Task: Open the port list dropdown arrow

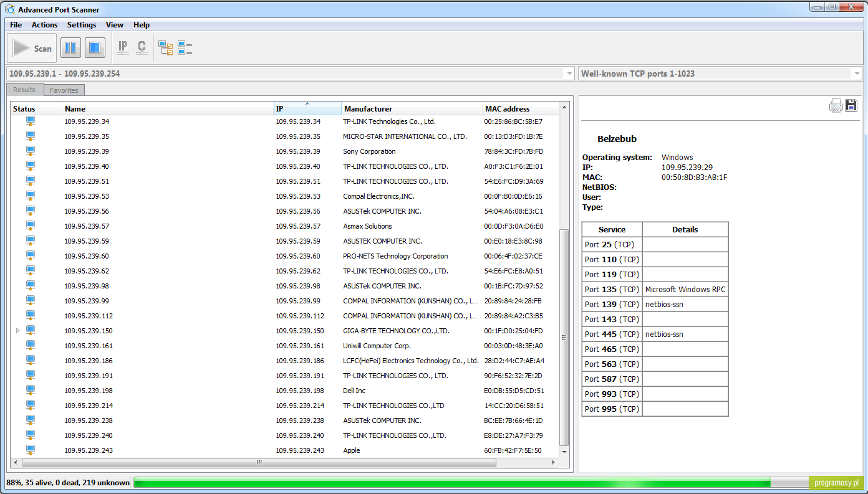Action: click(857, 74)
